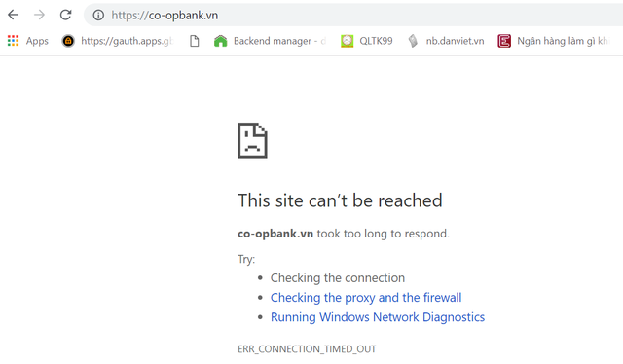Image resolution: width=623 pixels, height=364 pixels.
Task: Click the green house Backend manager favicon
Action: 221,41
